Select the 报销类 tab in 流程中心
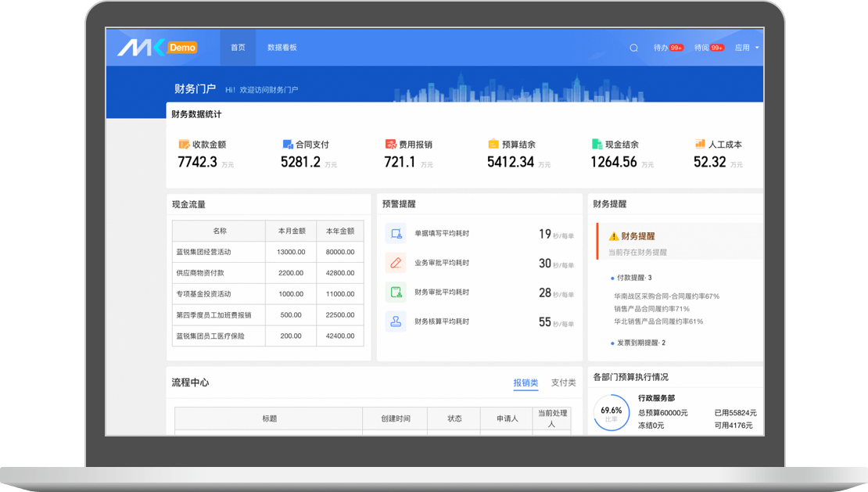 pyautogui.click(x=525, y=382)
